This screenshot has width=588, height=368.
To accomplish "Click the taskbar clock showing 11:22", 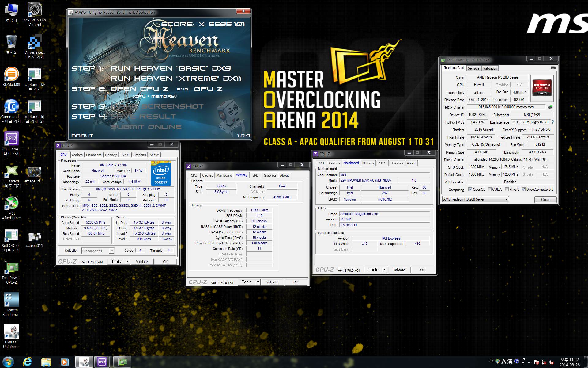I will [x=569, y=362].
